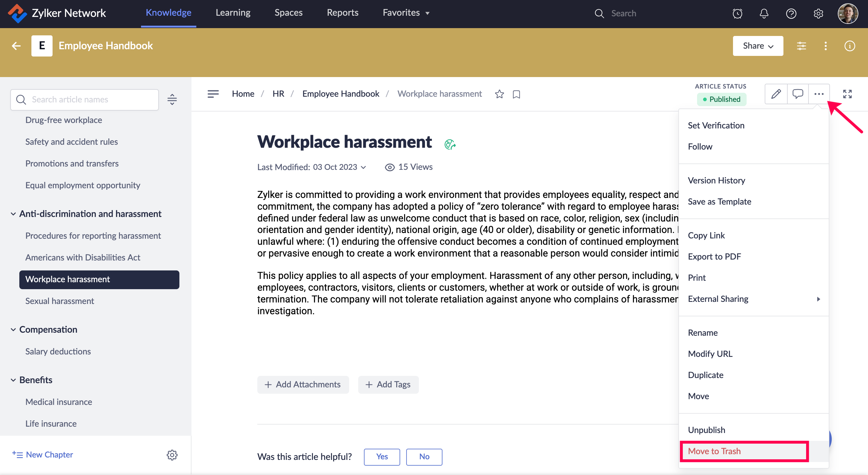Open the notifications bell icon
The image size is (868, 475).
[x=764, y=14]
